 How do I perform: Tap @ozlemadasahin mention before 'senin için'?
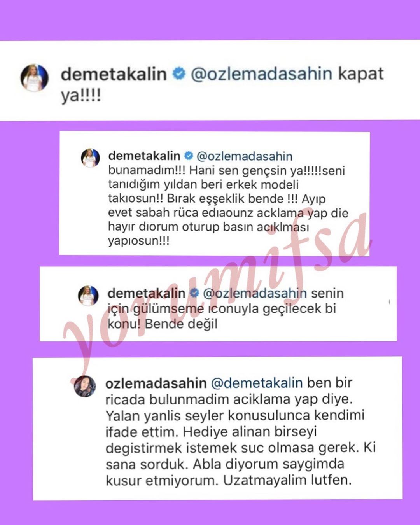(x=255, y=293)
